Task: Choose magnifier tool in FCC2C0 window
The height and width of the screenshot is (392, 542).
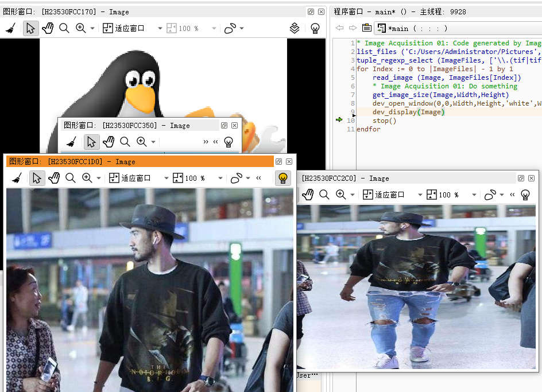Action: point(324,195)
